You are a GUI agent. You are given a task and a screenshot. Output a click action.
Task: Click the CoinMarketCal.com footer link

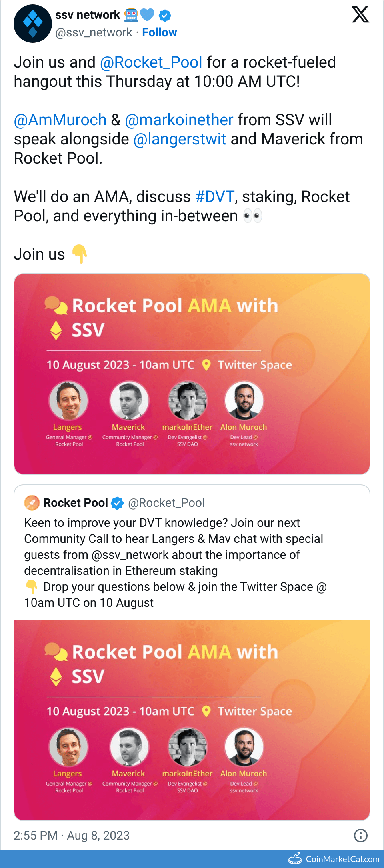[342, 859]
